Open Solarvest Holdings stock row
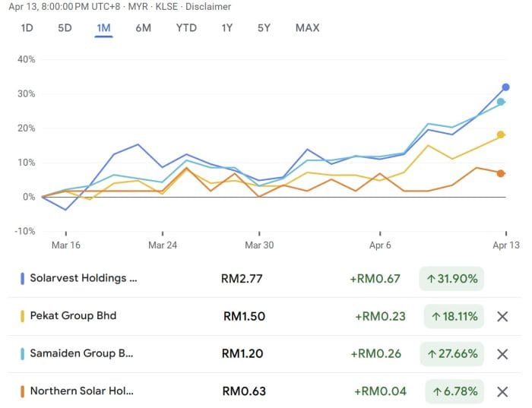 (84, 278)
